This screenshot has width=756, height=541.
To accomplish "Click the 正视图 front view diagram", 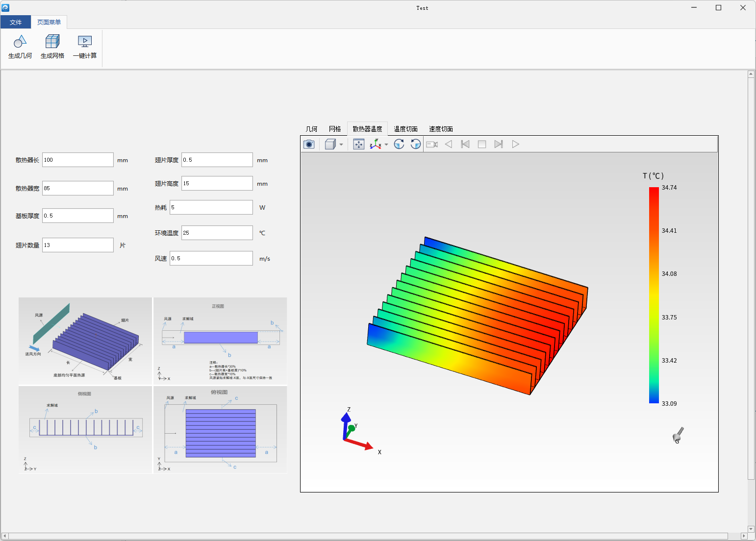I will 220,341.
